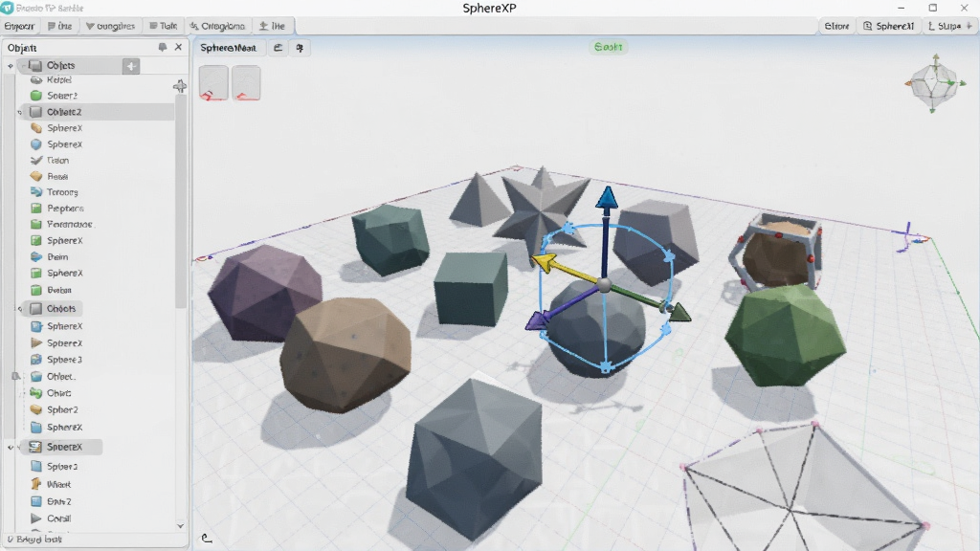Click the first icon button right of SphereMeat tab
The height and width of the screenshot is (551, 980).
click(x=278, y=48)
